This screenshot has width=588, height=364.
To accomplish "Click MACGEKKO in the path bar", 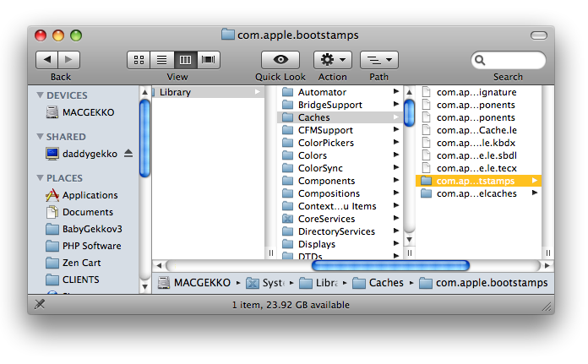I will pyautogui.click(x=193, y=283).
